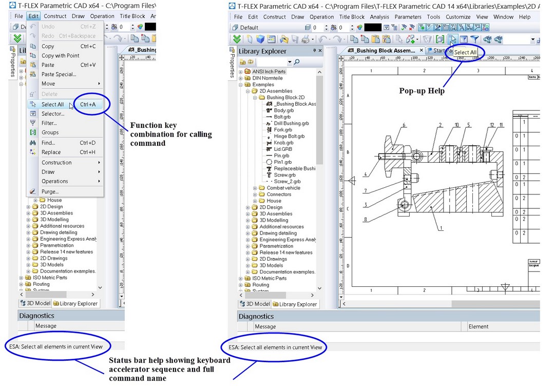Expand 3D Modelling folder in right window
553x392 pixels.
tap(248, 220)
